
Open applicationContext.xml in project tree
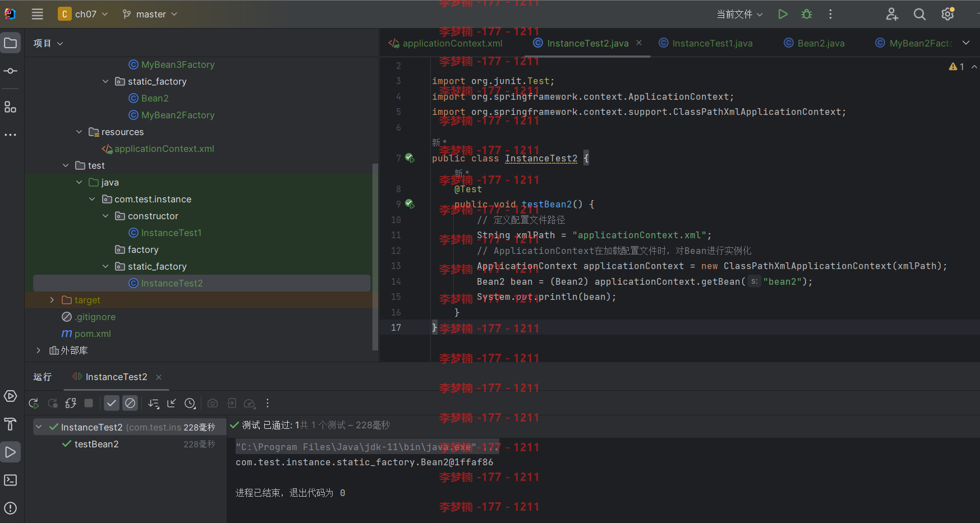click(164, 149)
